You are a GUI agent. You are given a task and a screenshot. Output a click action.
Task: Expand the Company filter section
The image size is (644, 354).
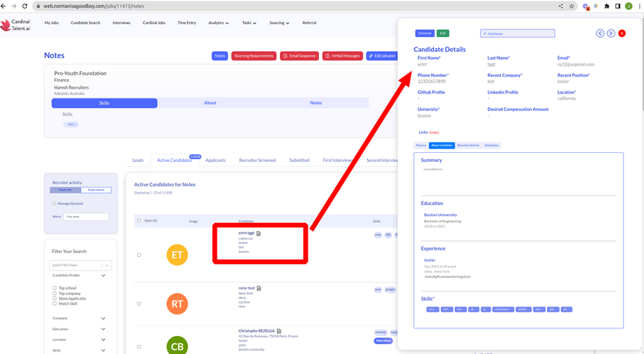103,318
